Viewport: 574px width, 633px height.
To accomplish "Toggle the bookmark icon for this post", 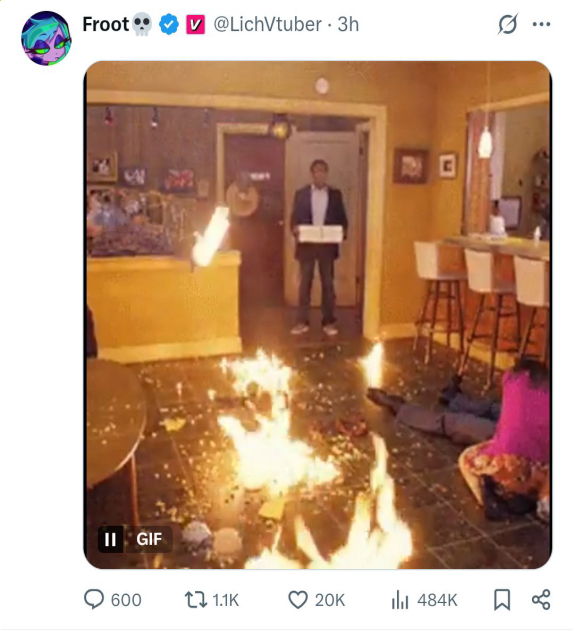I will click(x=502, y=599).
